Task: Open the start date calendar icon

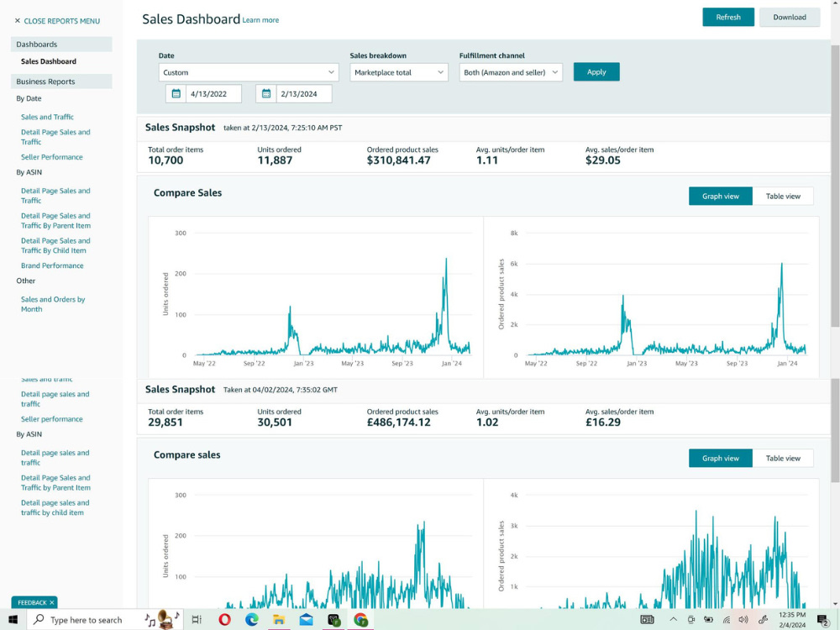Action: (x=176, y=94)
